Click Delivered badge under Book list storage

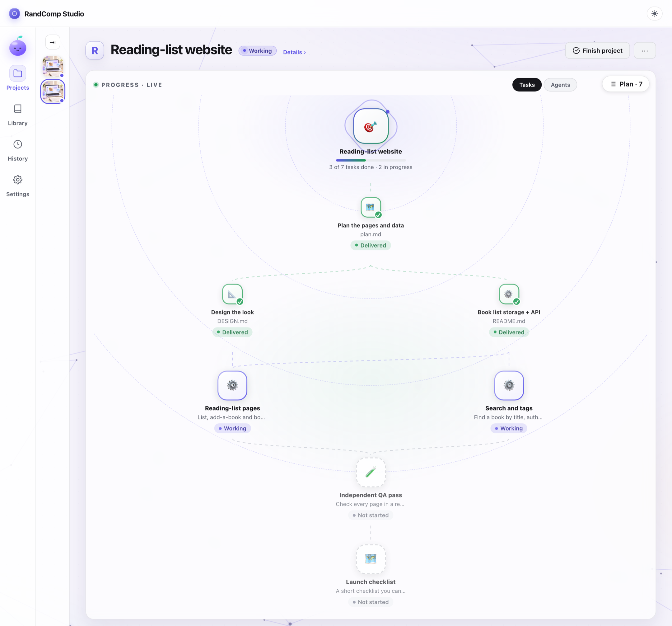tap(509, 332)
